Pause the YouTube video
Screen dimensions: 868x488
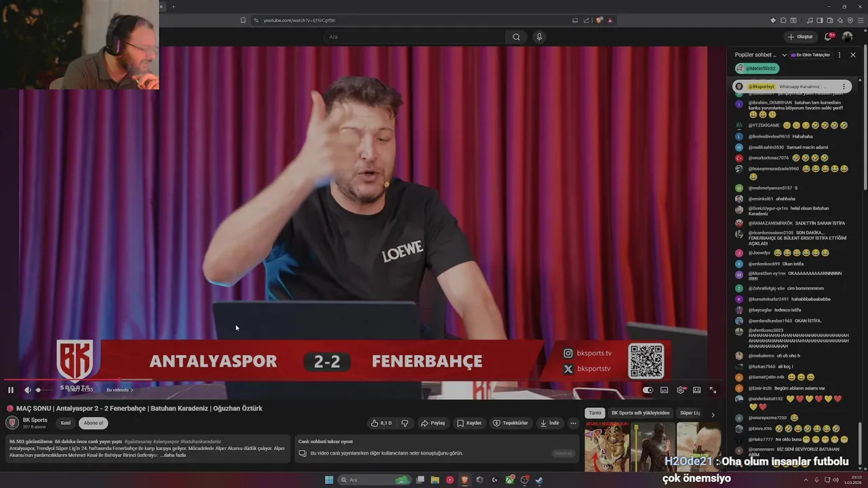(11, 390)
